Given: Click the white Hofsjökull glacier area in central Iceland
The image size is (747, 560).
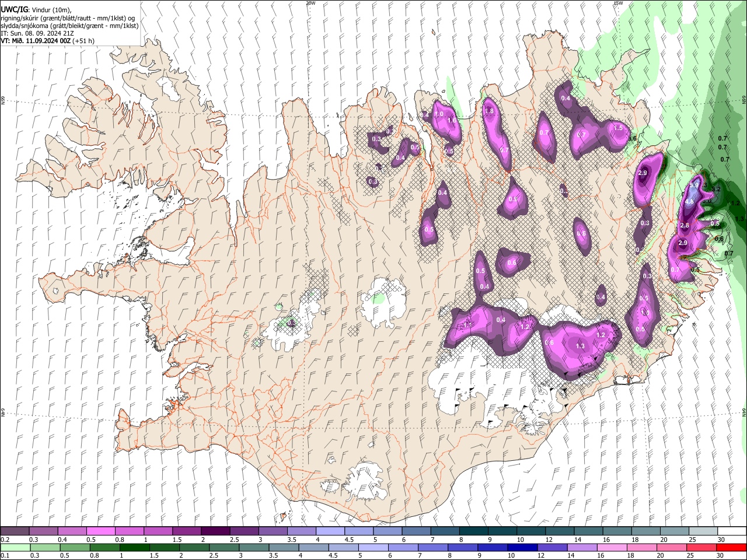Looking at the screenshot, I should pyautogui.click(x=383, y=303).
